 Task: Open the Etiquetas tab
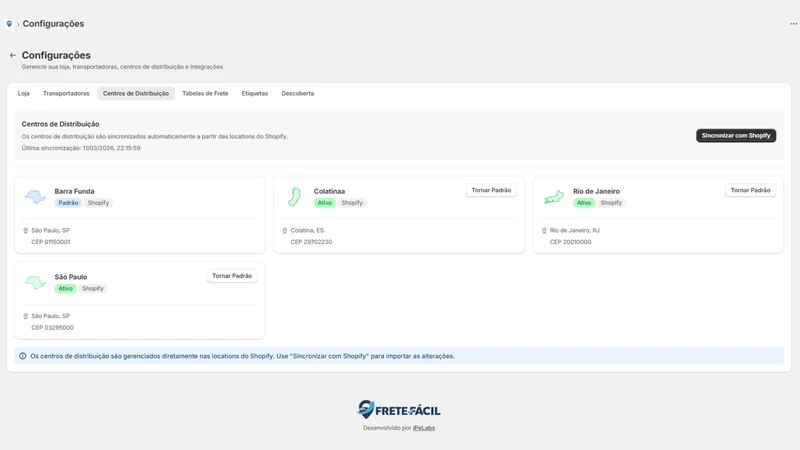point(255,93)
